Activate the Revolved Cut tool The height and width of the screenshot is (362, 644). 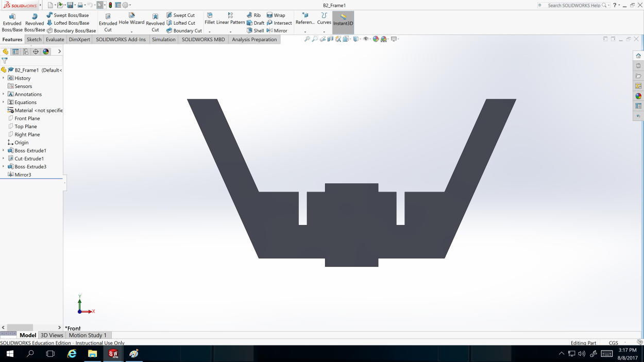[x=155, y=23]
